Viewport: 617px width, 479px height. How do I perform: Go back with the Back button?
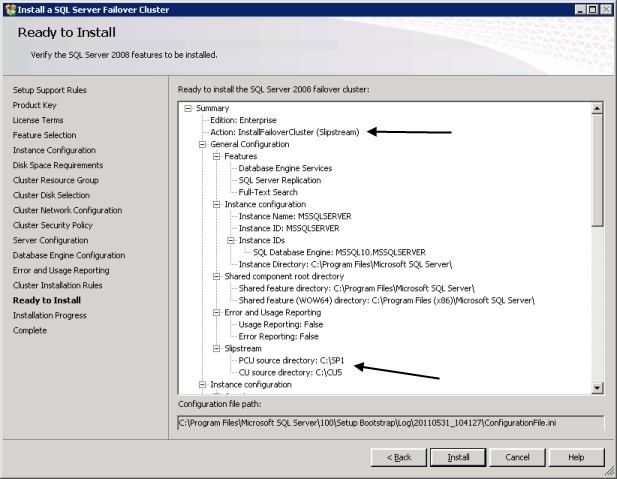coord(399,457)
